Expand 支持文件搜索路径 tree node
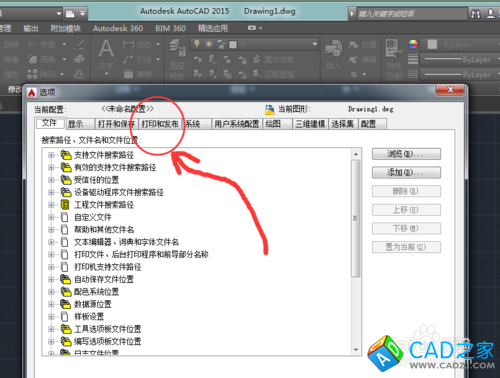Viewport: 500px width, 378px height. 51,155
